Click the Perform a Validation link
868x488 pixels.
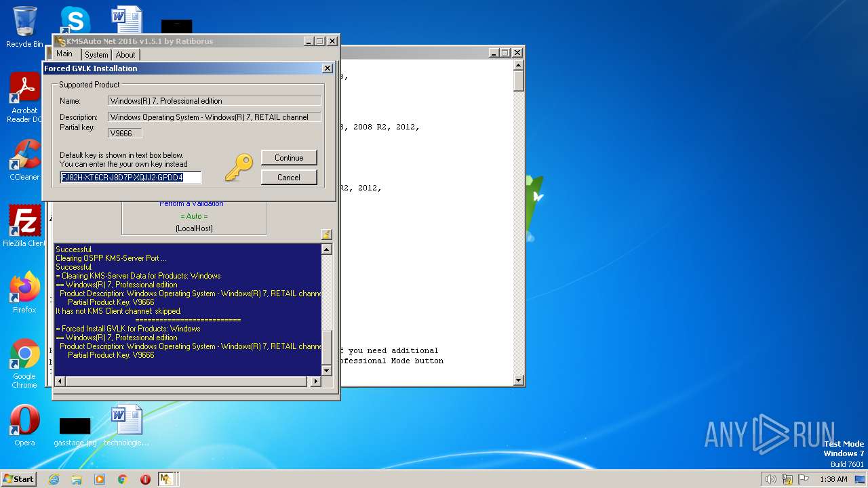tap(191, 203)
